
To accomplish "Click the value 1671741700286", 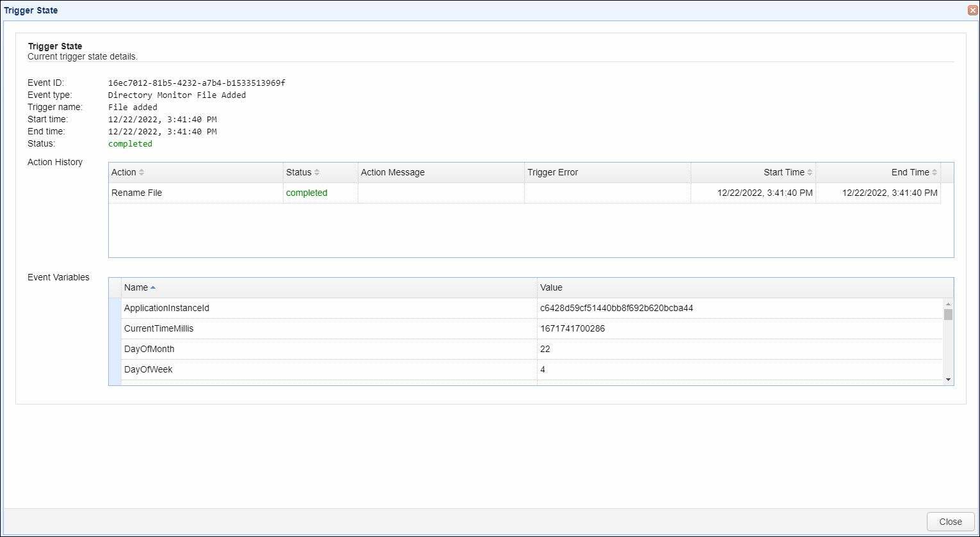I will 572,328.
